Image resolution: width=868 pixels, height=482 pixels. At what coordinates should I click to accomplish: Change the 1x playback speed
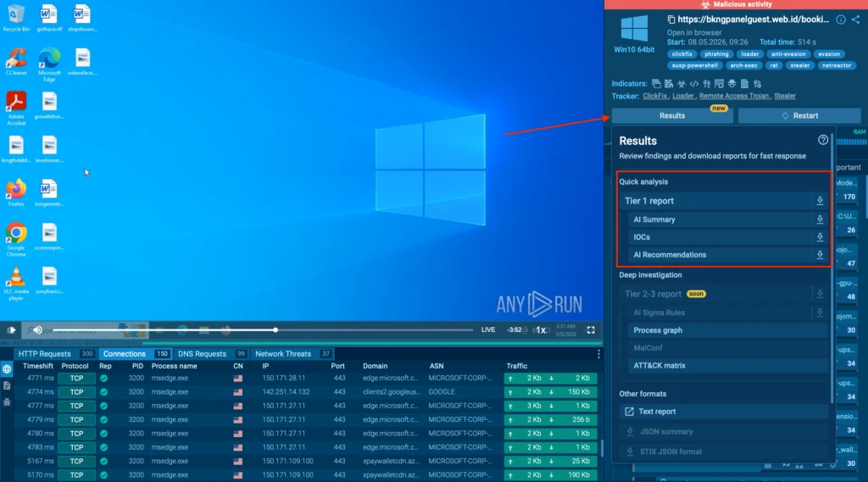[x=541, y=330]
